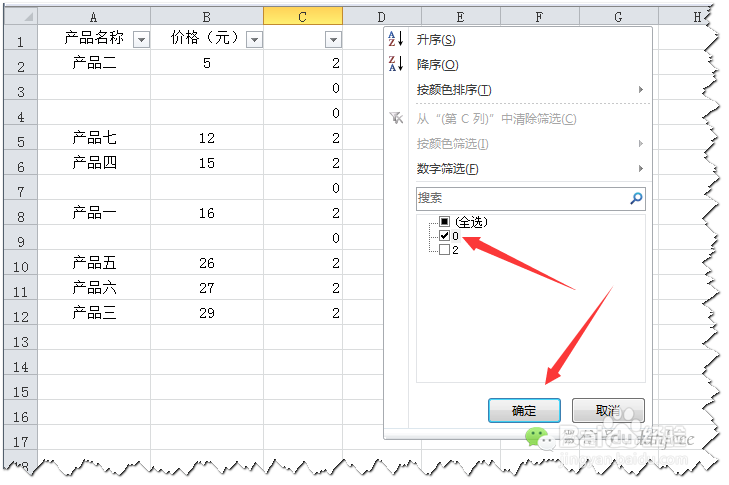Click cell containing 产品四
The width and height of the screenshot is (729, 485).
point(94,163)
